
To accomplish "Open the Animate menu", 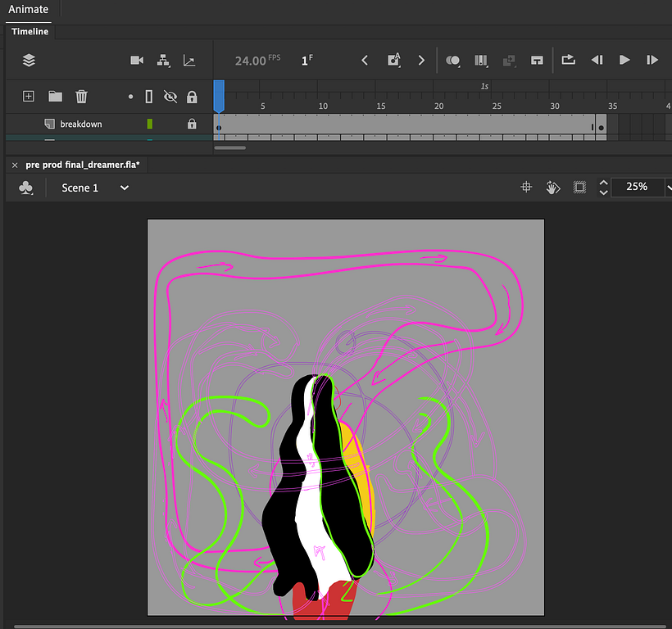I will tap(28, 9).
